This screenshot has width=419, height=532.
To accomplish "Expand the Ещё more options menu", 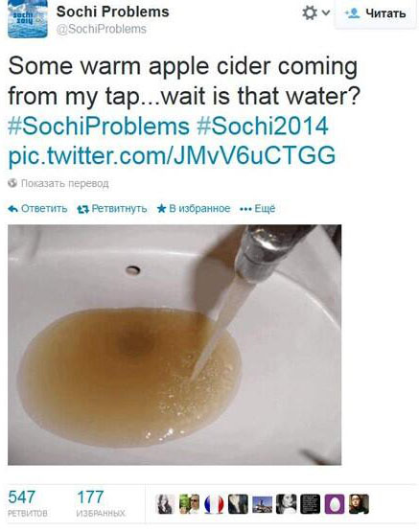I will coord(257,208).
